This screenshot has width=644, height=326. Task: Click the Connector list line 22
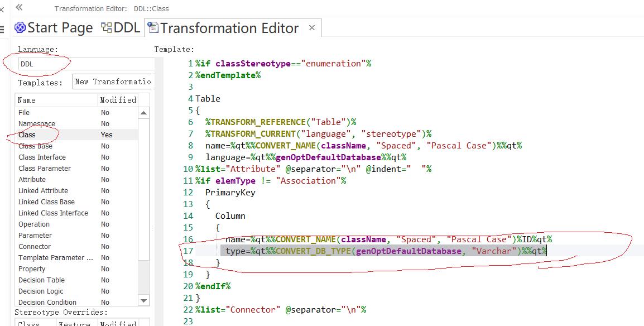click(281, 310)
